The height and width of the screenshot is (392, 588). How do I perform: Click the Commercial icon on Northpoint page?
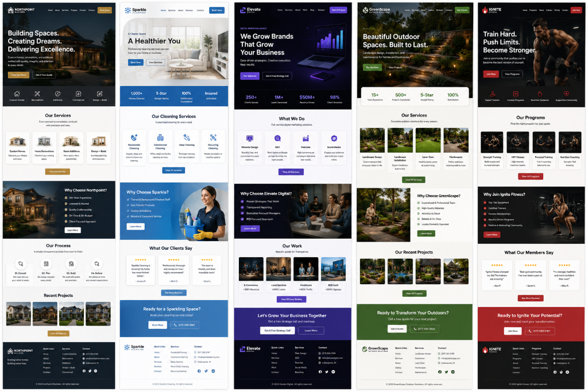tap(78, 94)
